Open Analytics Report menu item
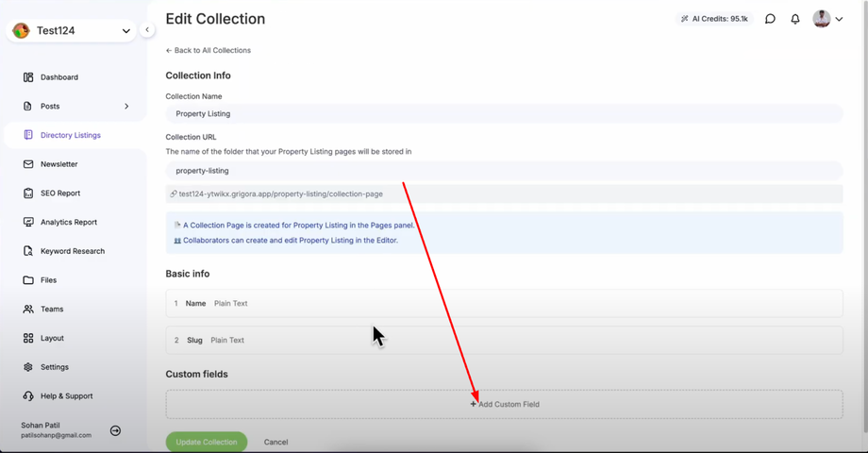868x453 pixels. [x=68, y=222]
